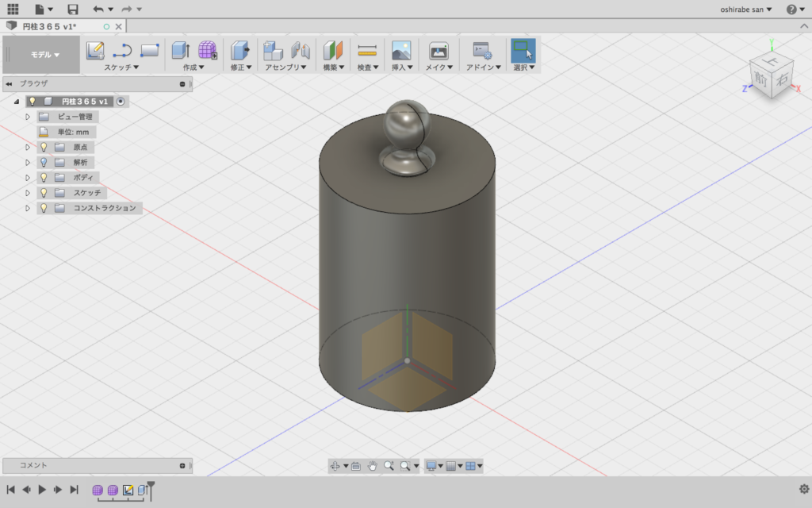This screenshot has width=812, height=508.
Task: Click activate radio button of 円柱365 v1
Action: [x=121, y=101]
